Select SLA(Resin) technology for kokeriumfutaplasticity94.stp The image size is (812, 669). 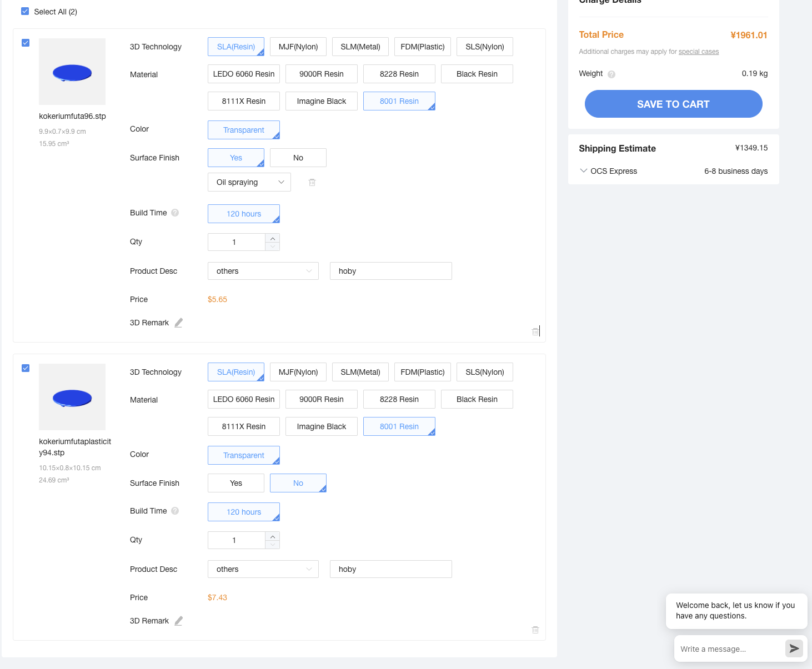pyautogui.click(x=236, y=372)
